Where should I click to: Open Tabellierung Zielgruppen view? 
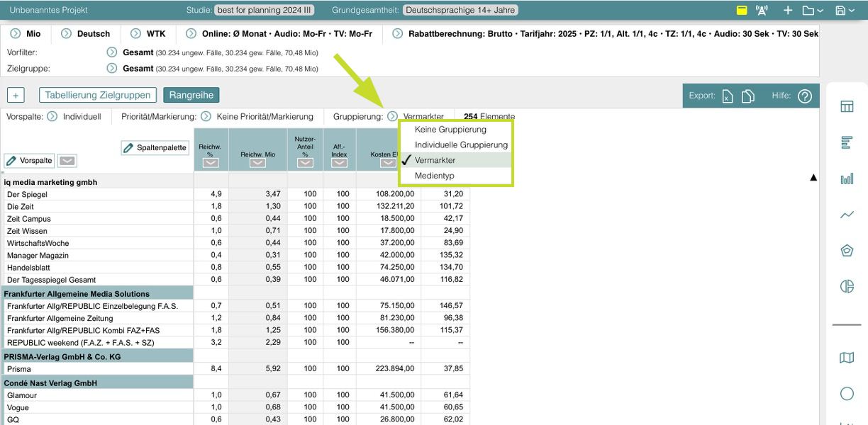[x=98, y=95]
